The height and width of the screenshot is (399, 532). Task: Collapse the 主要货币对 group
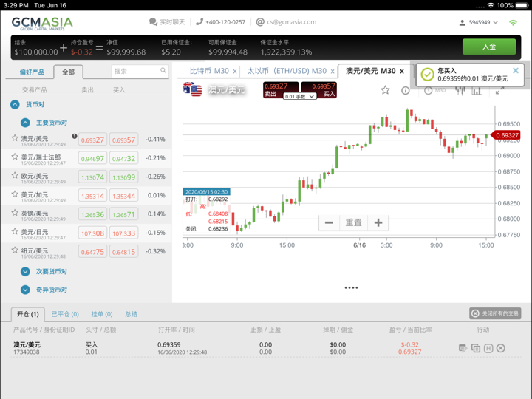pos(25,123)
